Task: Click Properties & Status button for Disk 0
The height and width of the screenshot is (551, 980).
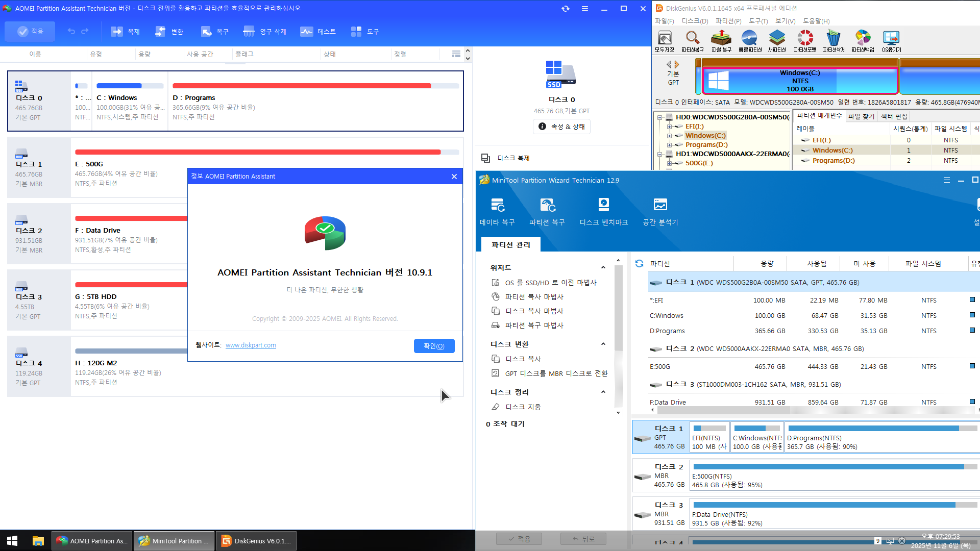Action: point(561,127)
